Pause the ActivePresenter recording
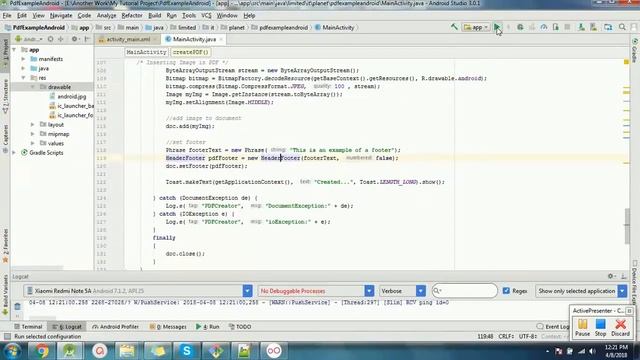The image size is (640, 360). (x=582, y=327)
